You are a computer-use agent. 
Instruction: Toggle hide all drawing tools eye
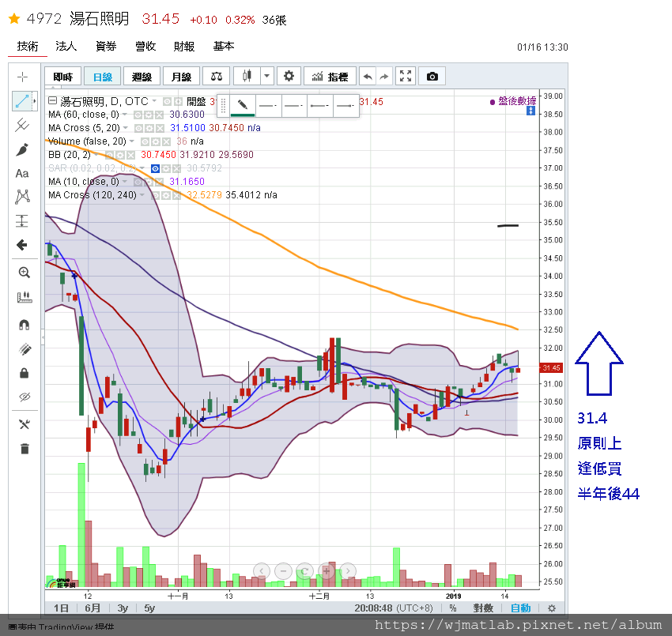point(25,397)
